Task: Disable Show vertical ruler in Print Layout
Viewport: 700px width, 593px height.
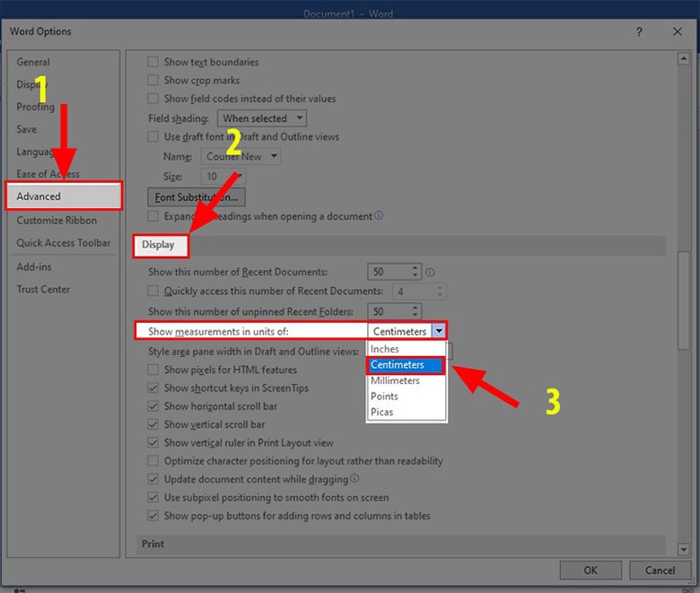Action: [x=154, y=443]
